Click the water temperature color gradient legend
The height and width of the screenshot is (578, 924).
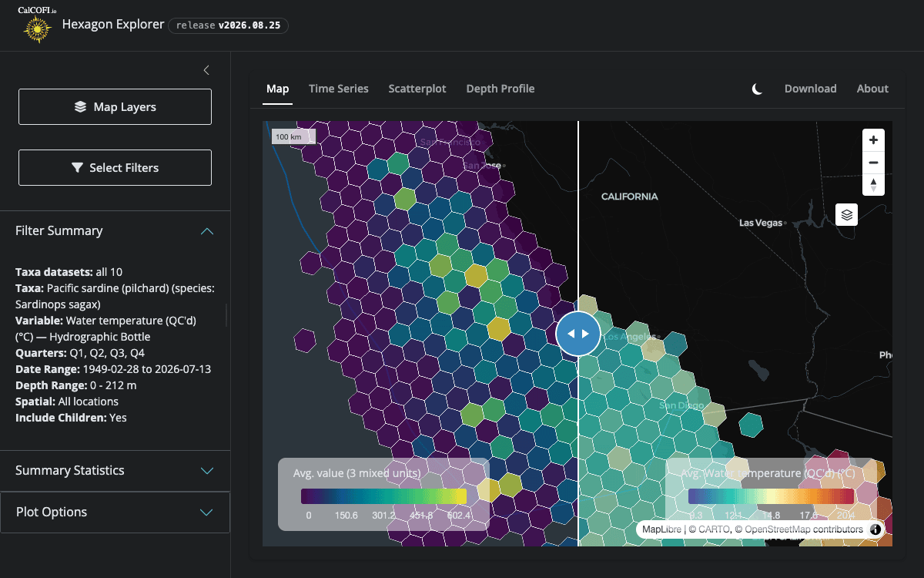point(771,496)
